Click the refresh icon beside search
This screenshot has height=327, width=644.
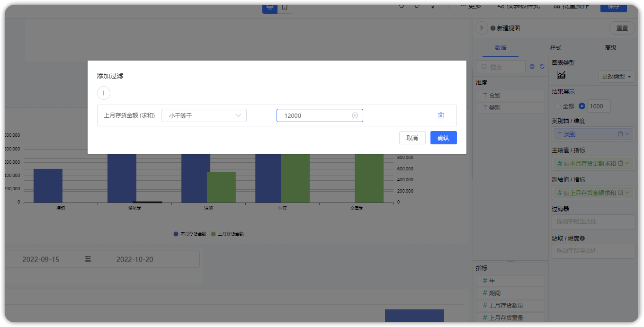coord(542,67)
